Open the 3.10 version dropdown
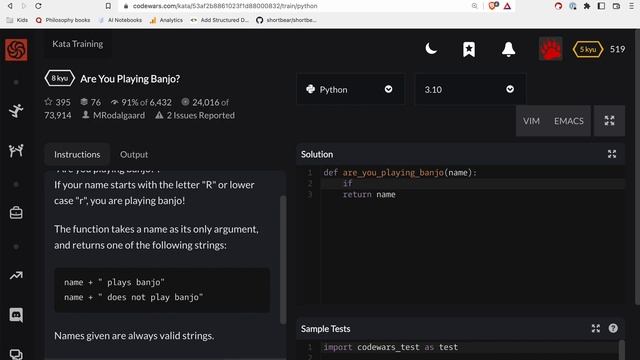The width and height of the screenshot is (640, 360). coord(469,89)
